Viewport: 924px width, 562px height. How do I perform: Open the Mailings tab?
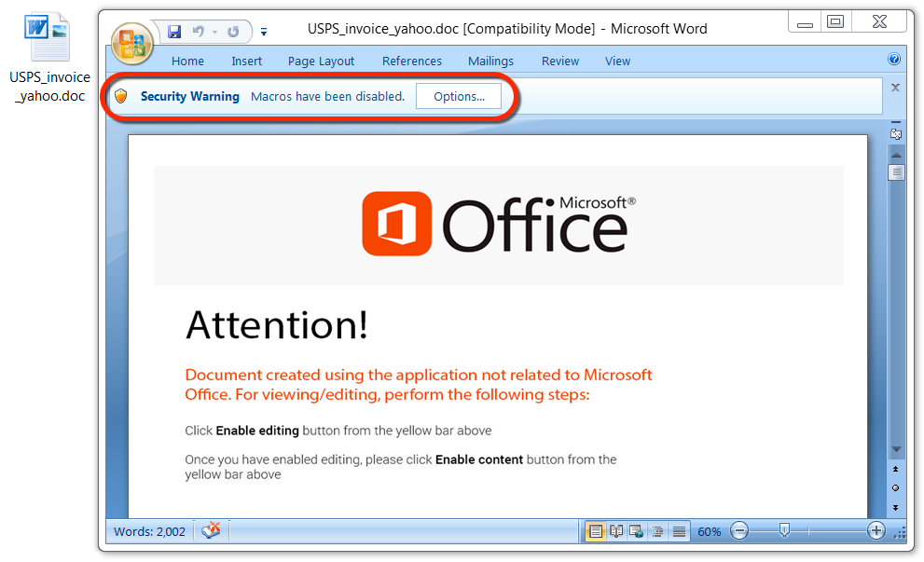click(x=490, y=62)
